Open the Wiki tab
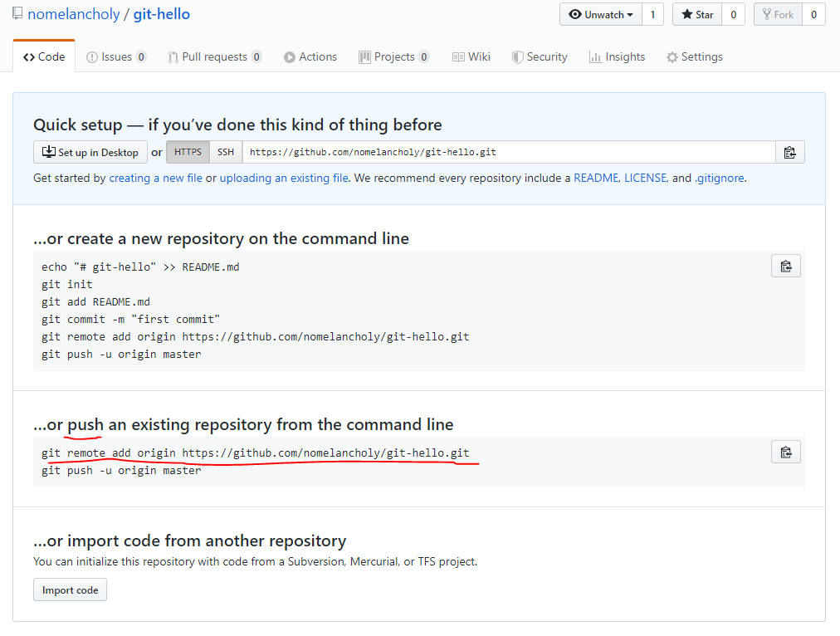This screenshot has height=636, width=840. coord(471,56)
